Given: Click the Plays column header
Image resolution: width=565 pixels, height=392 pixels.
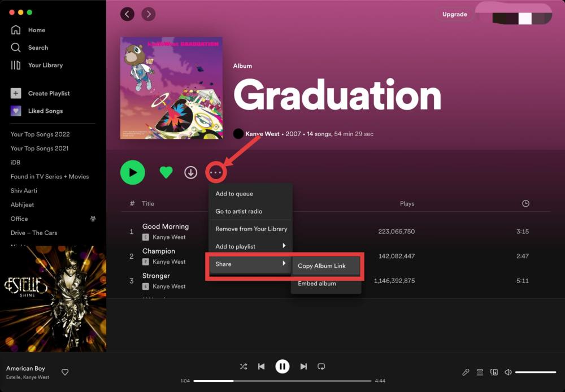Looking at the screenshot, I should (407, 203).
